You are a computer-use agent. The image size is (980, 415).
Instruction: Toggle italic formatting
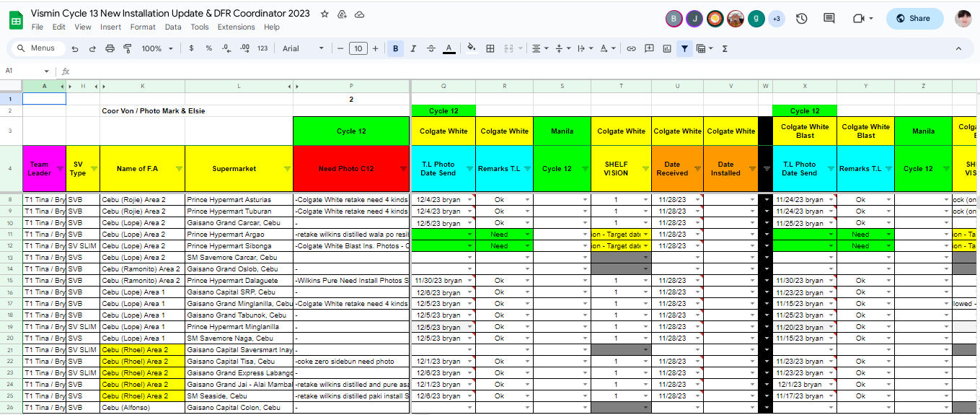(x=413, y=48)
